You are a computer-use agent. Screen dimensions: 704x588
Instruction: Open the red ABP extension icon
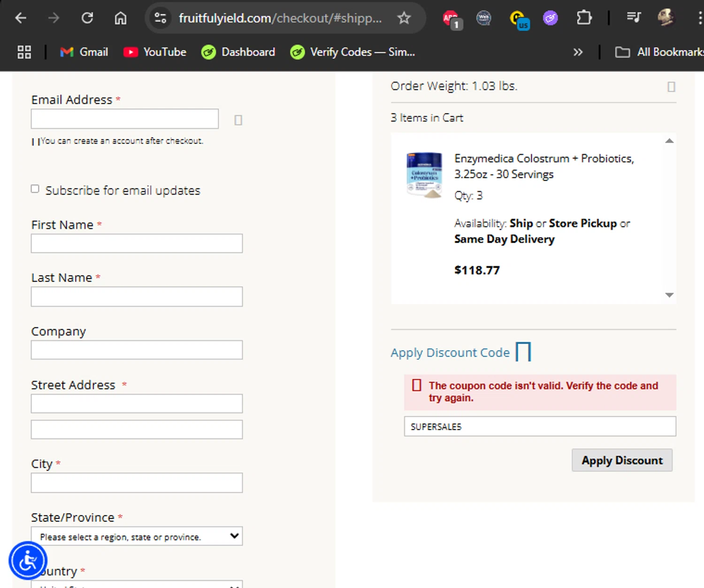451,19
